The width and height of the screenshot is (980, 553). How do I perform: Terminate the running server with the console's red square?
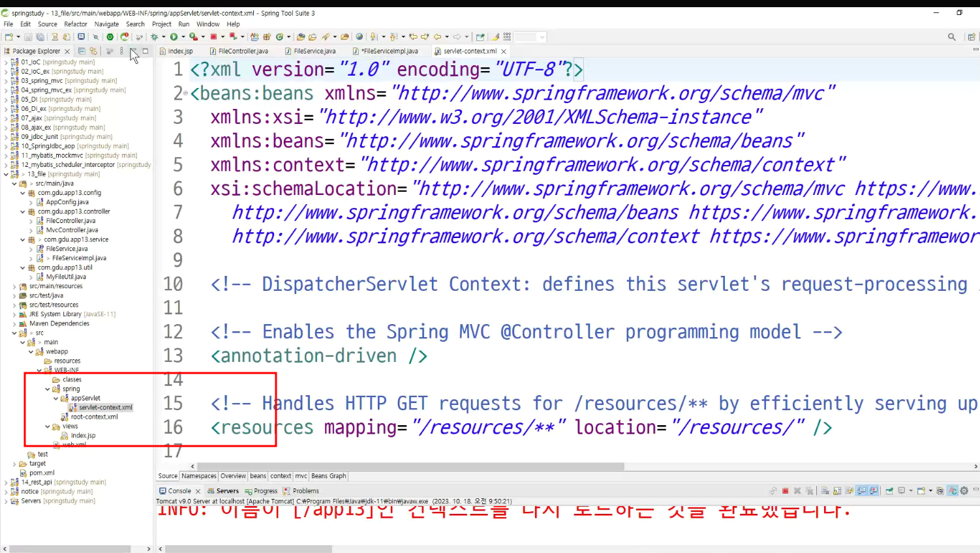pos(786,491)
